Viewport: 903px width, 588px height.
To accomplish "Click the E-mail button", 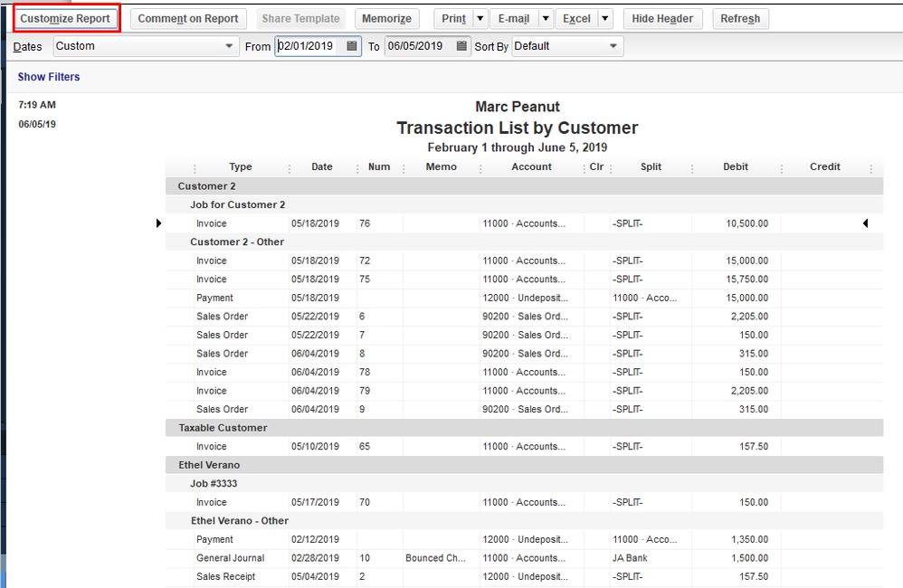I will (x=514, y=18).
